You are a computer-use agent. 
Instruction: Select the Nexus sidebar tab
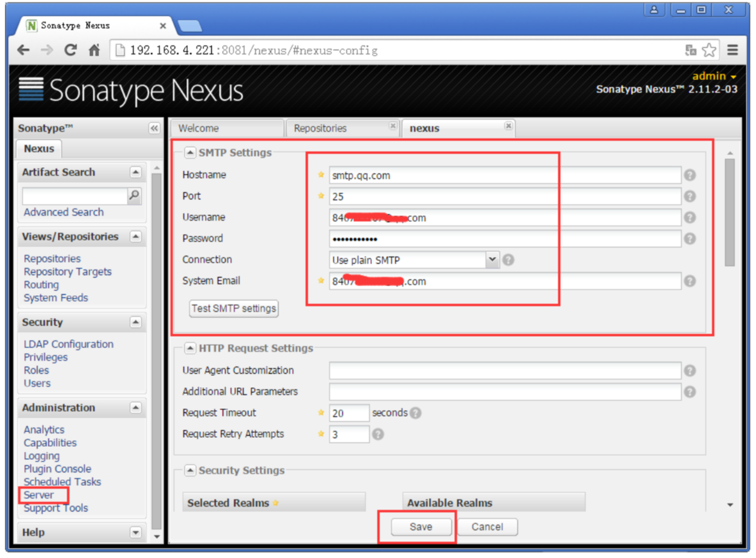pyautogui.click(x=39, y=149)
